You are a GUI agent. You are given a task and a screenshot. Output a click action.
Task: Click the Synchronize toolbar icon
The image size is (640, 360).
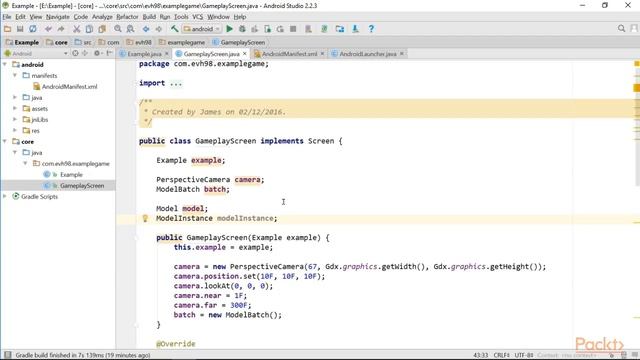point(33,29)
